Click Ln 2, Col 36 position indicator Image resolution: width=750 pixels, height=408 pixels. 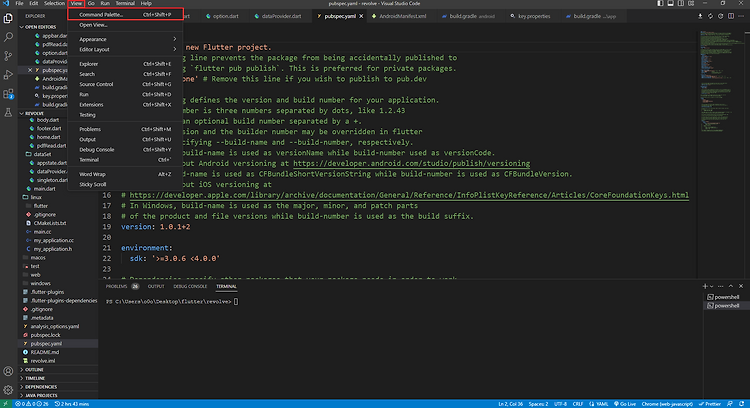click(510, 404)
